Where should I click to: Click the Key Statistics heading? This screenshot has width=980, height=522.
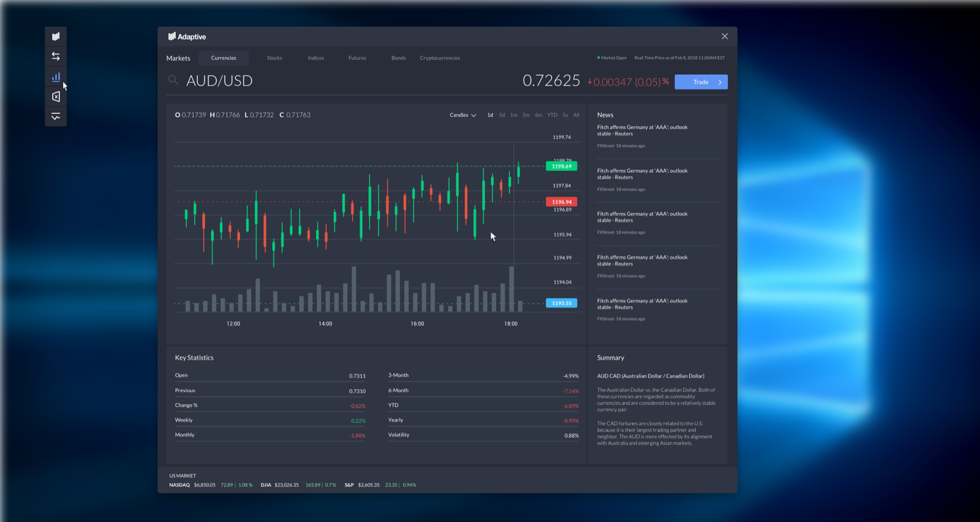coord(194,358)
